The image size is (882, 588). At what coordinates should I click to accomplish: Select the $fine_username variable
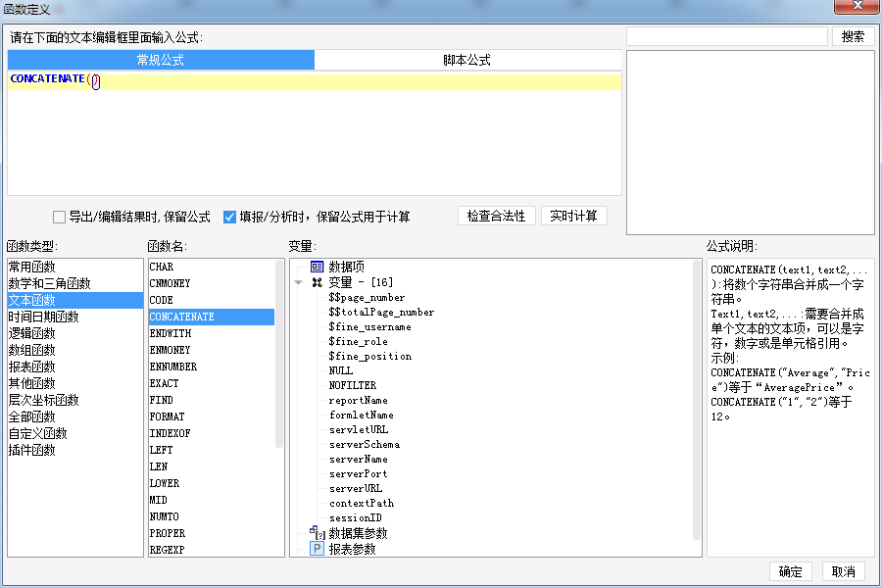(370, 327)
